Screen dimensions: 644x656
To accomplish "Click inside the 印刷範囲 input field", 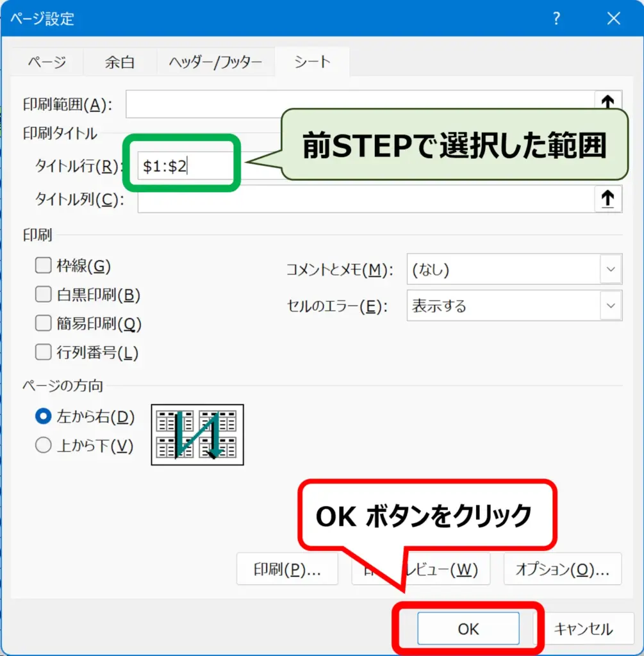I will [359, 104].
